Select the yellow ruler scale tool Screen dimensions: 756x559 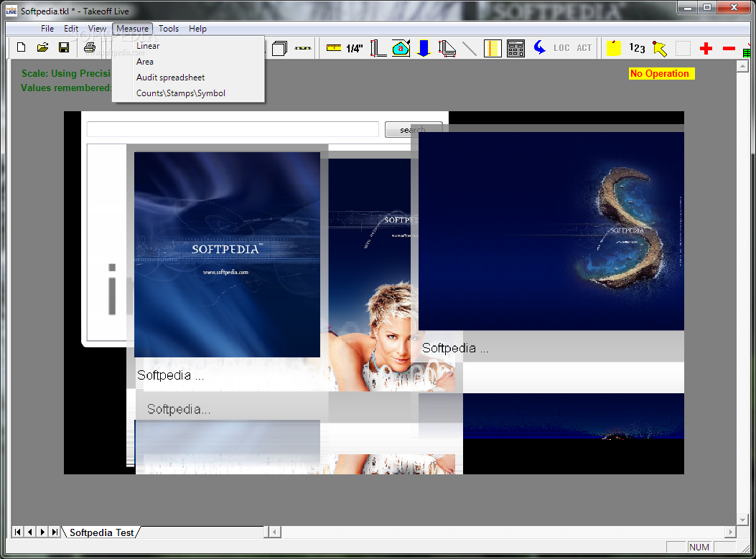point(334,47)
